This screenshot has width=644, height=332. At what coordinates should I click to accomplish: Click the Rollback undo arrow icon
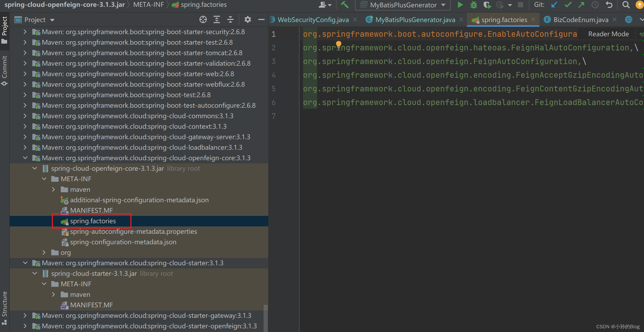pos(609,5)
